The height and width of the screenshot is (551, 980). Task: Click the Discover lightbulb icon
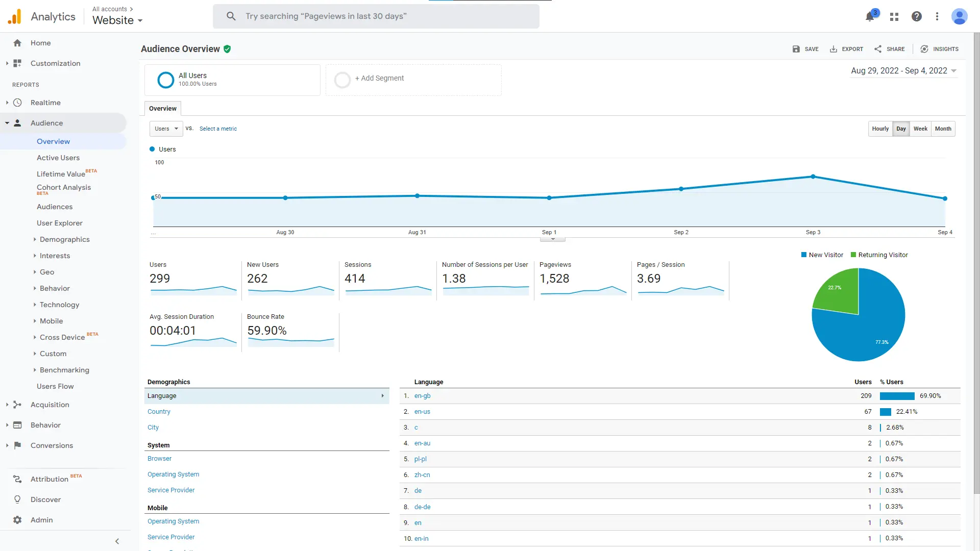pyautogui.click(x=17, y=499)
